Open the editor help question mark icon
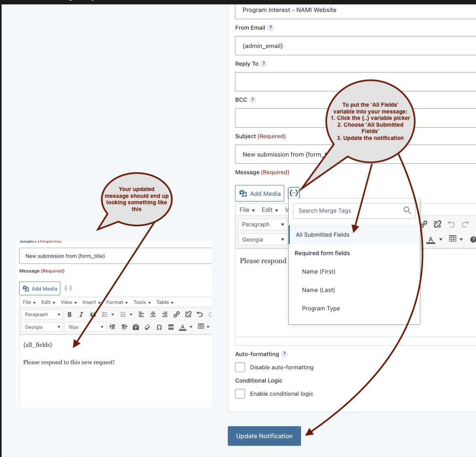 [x=473, y=239]
